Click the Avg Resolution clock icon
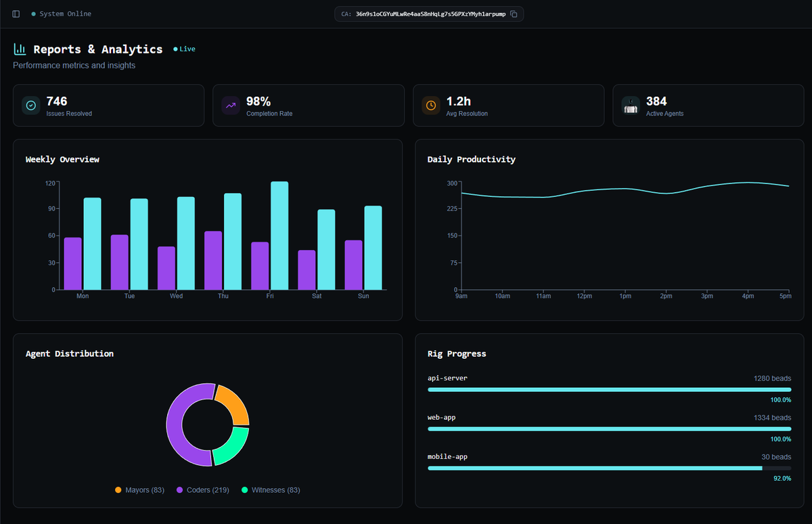Screen dimensions: 812x524 point(431,105)
